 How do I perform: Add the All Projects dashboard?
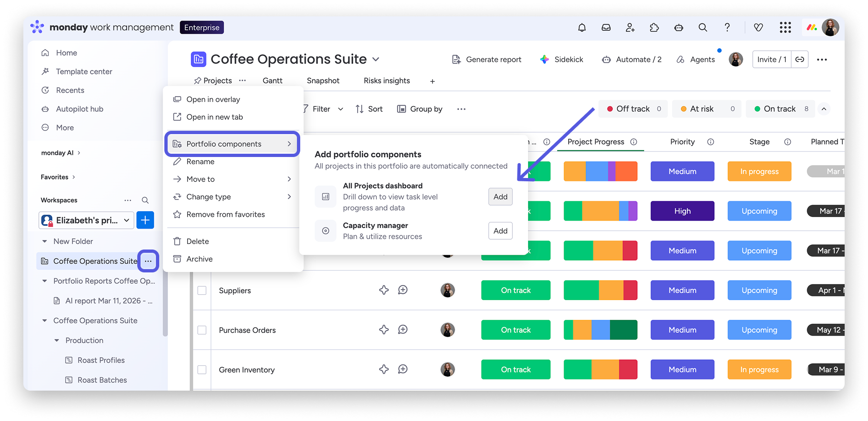(501, 197)
